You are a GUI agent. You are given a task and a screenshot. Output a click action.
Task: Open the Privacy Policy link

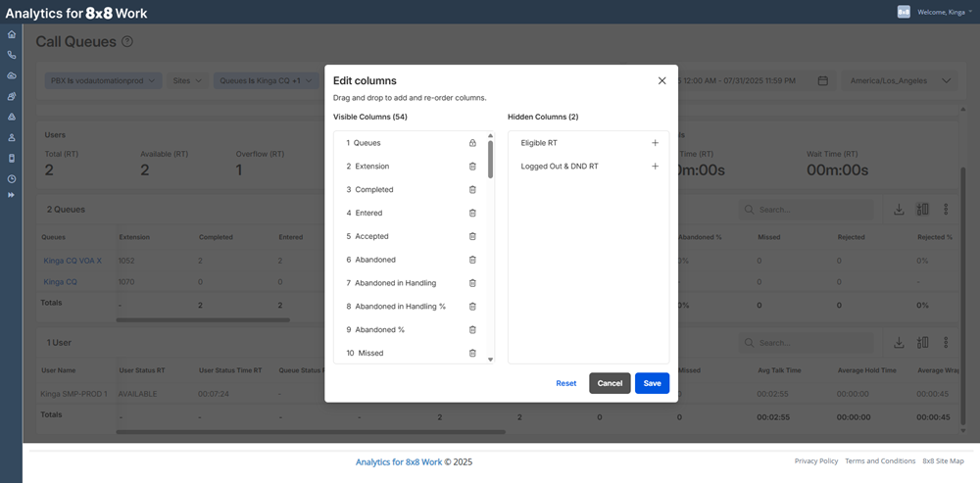(815, 460)
